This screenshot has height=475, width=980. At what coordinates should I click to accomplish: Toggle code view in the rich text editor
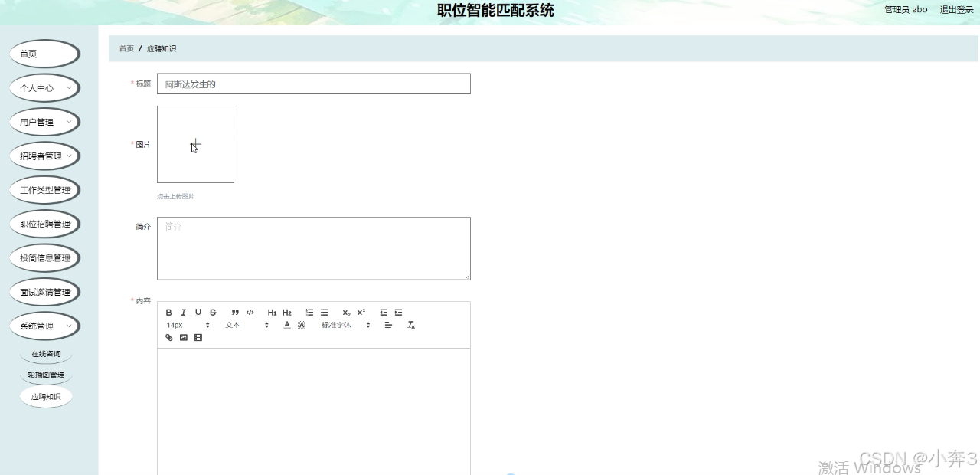[250, 313]
